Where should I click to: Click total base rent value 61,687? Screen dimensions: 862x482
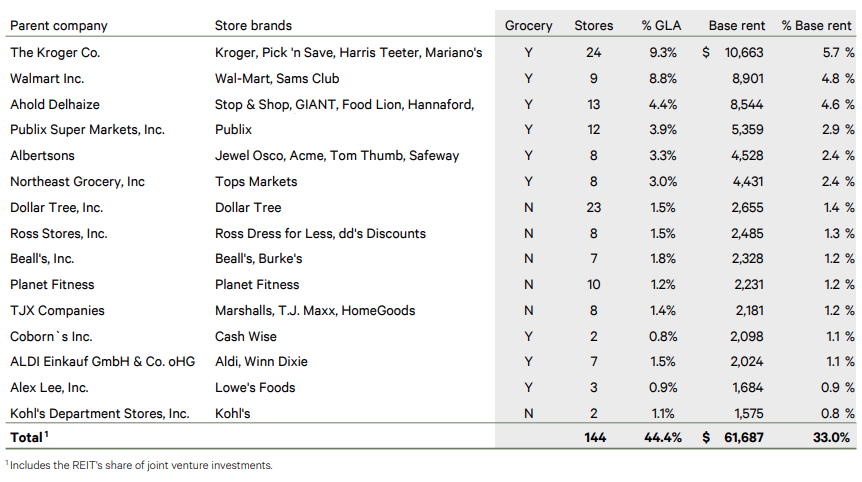click(744, 437)
